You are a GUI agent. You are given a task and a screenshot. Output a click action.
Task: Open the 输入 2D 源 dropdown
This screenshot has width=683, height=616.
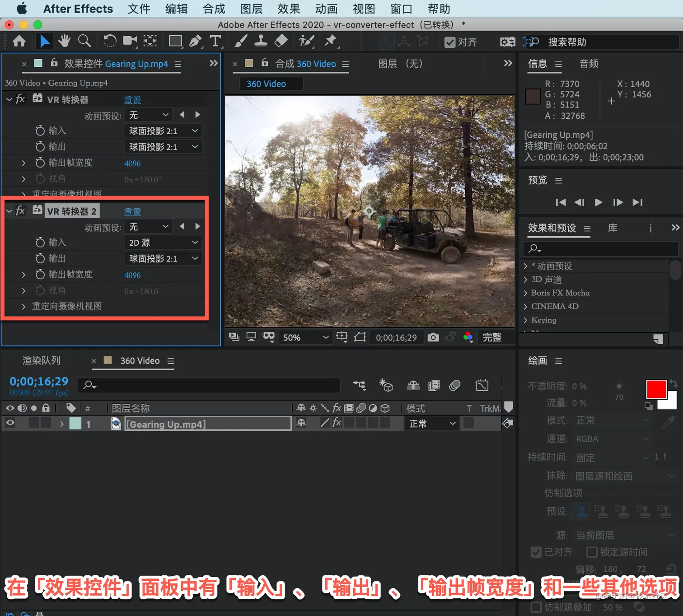click(x=163, y=243)
